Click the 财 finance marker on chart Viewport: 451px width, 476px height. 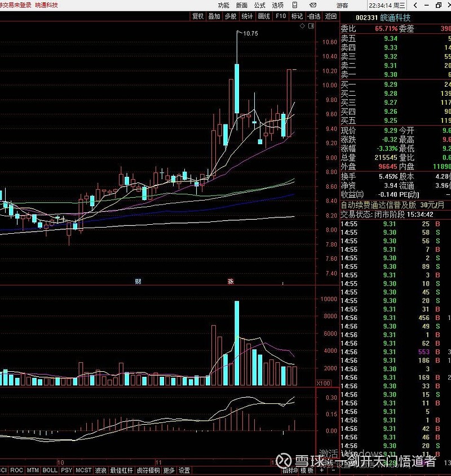(138, 281)
